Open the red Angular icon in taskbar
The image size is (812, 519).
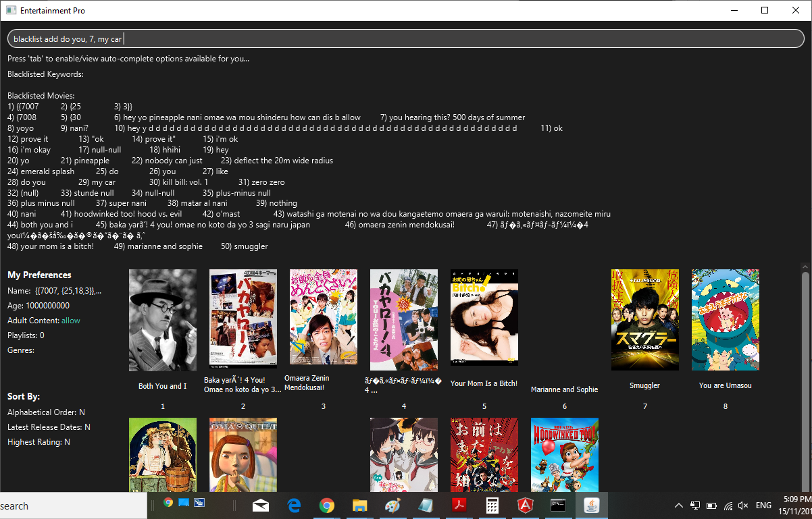525,506
